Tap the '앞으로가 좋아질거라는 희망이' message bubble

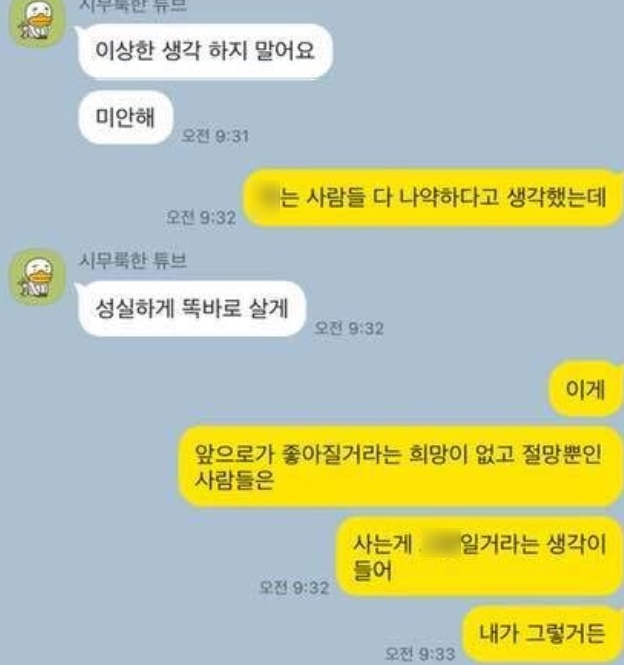[x=401, y=467]
